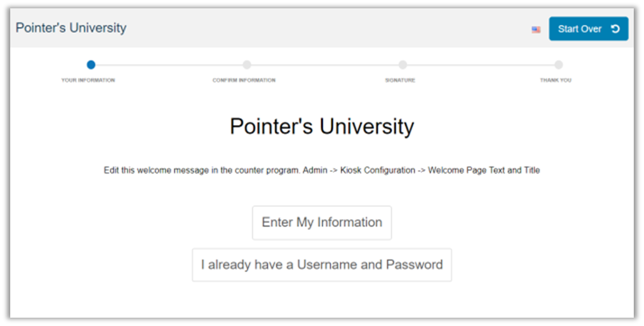
Task: Click the US flag language icon
Action: click(x=536, y=29)
